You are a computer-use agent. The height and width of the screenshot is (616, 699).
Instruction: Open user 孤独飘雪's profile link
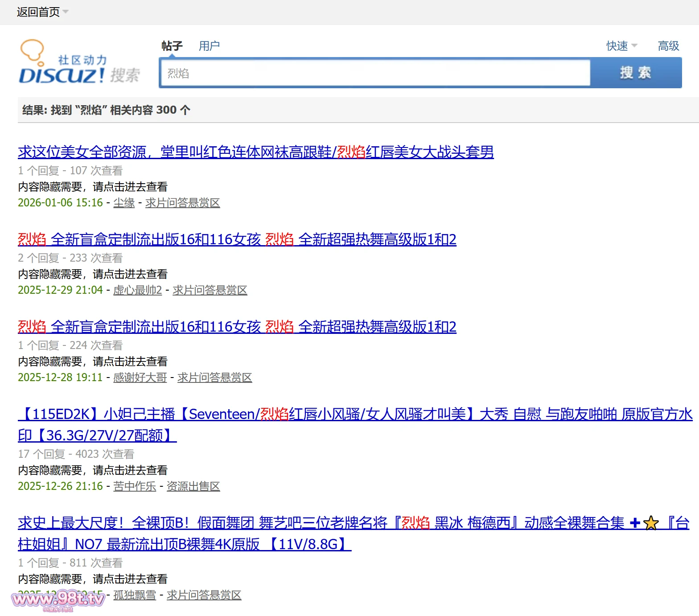click(x=135, y=595)
